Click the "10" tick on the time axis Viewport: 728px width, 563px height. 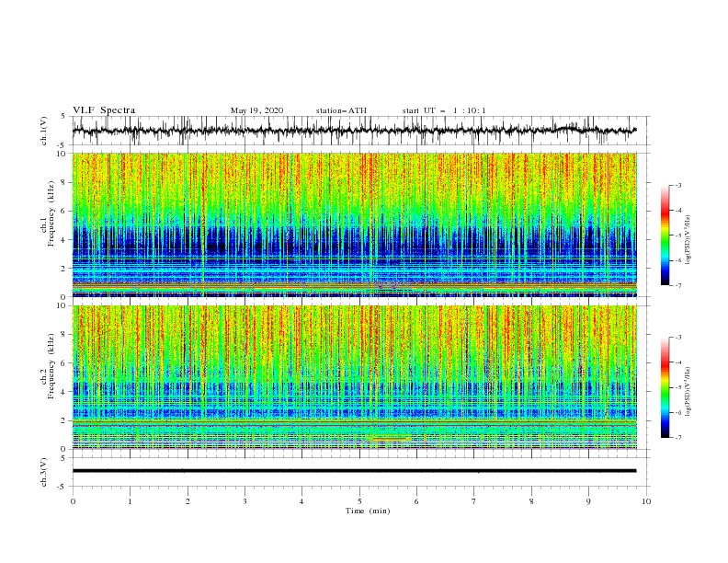tap(646, 501)
